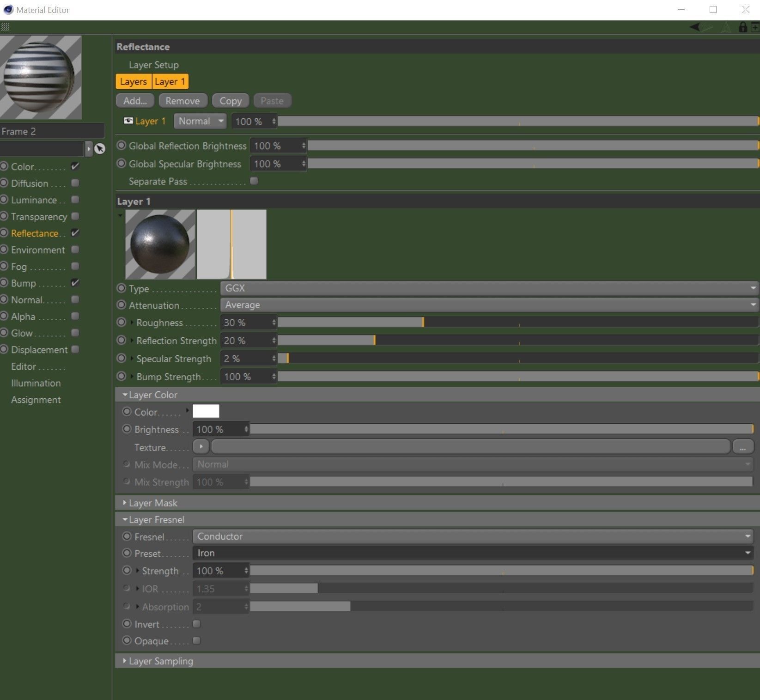The height and width of the screenshot is (700, 760).
Task: Switch to the Layer 1 tab
Action: coord(170,82)
